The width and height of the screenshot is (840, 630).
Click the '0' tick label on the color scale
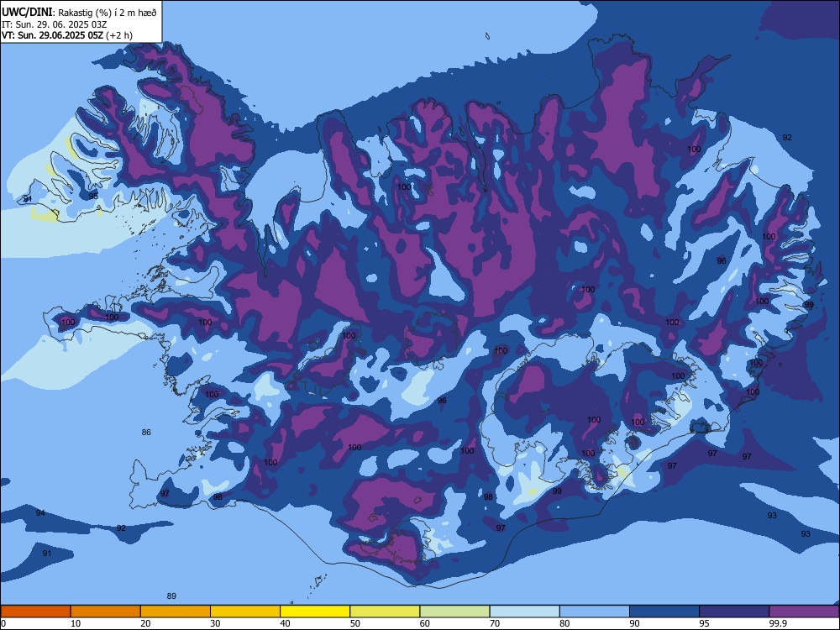click(3, 623)
